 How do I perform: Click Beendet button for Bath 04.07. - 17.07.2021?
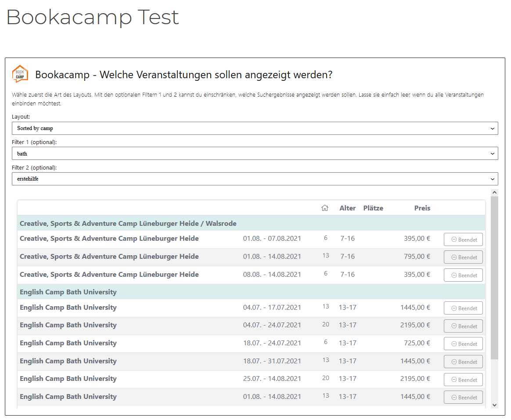463,308
